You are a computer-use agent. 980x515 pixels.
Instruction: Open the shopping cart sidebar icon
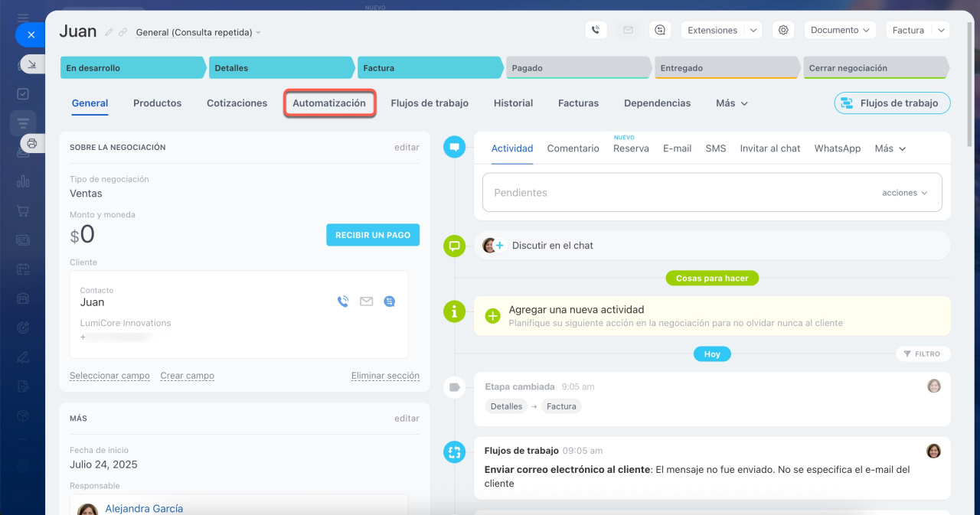(23, 210)
